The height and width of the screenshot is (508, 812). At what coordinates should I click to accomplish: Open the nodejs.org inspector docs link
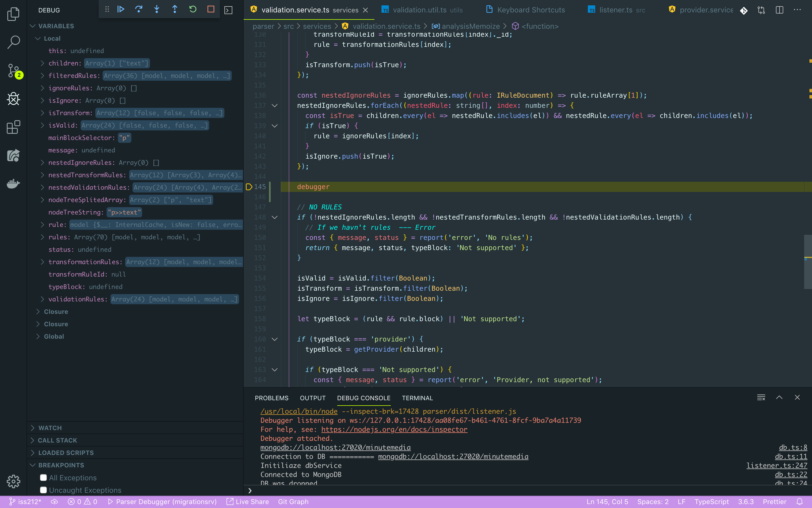tap(394, 429)
